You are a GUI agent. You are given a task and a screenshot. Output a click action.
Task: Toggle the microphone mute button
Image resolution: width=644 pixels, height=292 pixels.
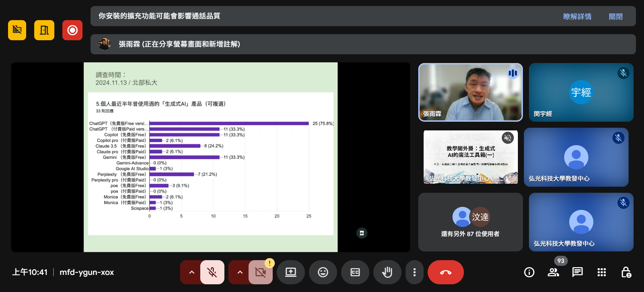click(x=212, y=272)
